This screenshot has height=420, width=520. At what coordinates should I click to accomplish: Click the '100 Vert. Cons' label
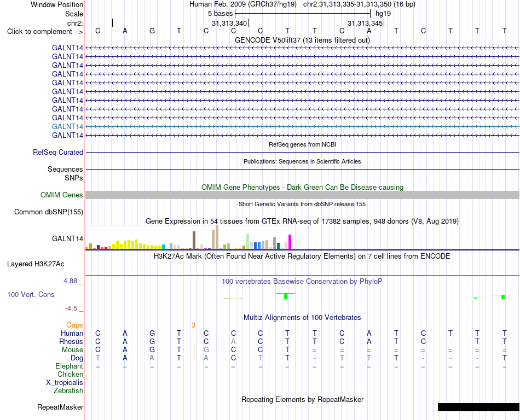tap(31, 294)
